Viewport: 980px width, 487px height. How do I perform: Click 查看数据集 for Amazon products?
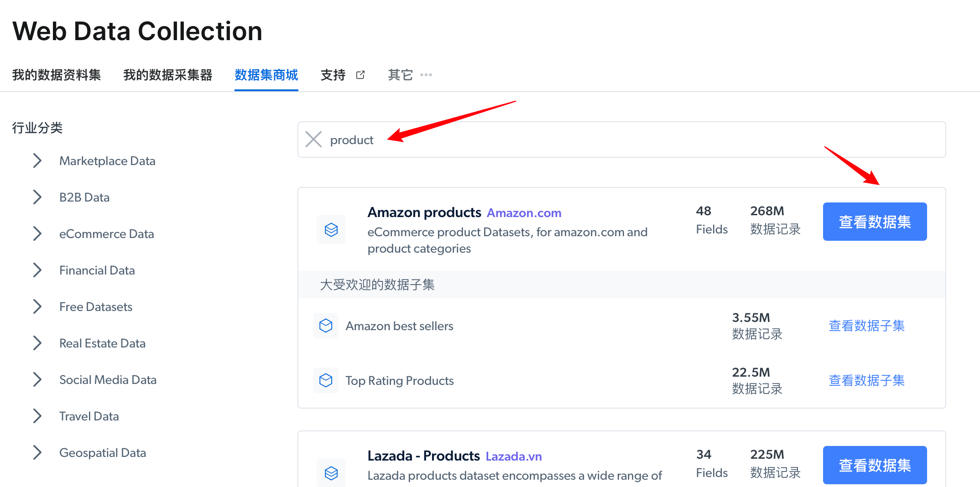pyautogui.click(x=875, y=222)
